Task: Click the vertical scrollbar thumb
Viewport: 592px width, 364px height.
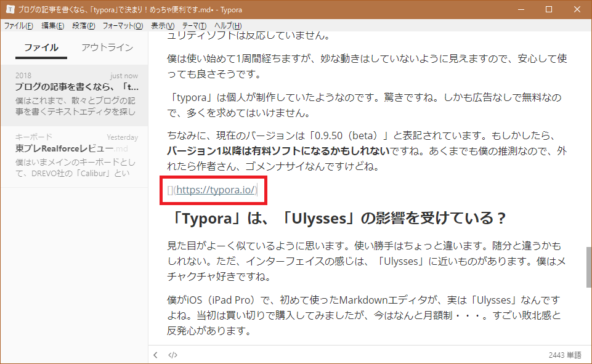Action: point(588,267)
